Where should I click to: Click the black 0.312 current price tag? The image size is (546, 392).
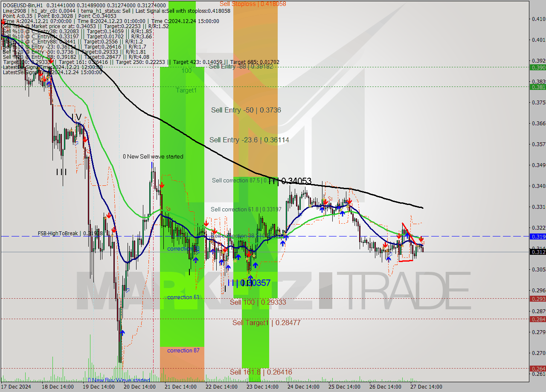click(x=537, y=252)
